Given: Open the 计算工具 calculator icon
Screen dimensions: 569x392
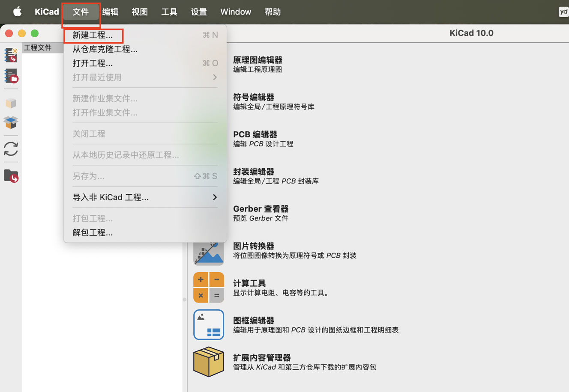Looking at the screenshot, I should click(209, 287).
